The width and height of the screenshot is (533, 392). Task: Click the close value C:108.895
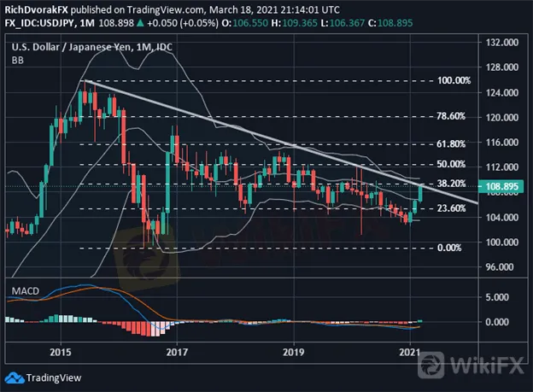coord(390,23)
